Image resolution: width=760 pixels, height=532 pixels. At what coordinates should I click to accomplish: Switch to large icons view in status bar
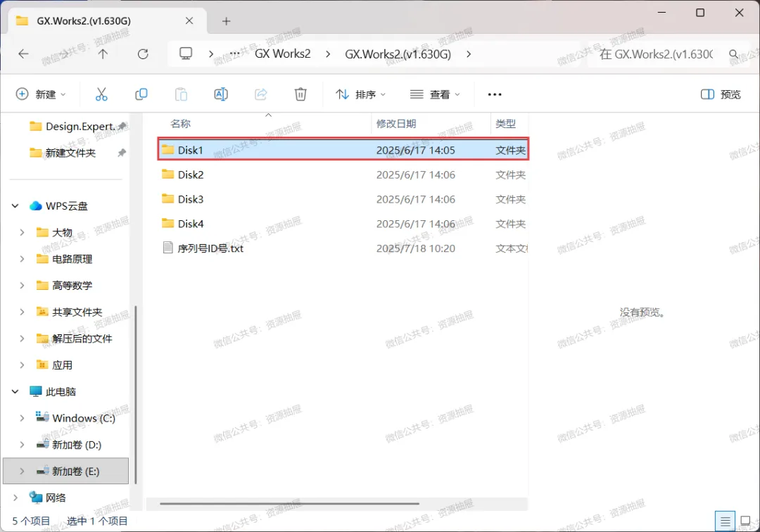pos(746,521)
